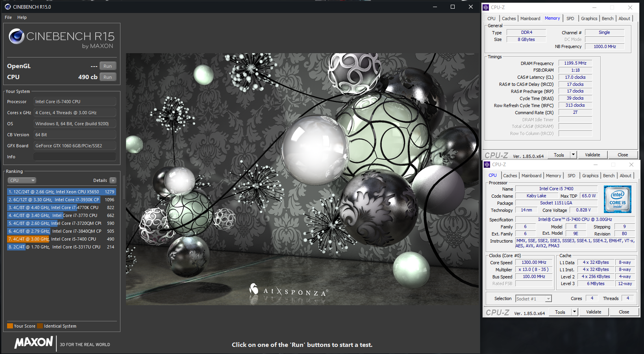The height and width of the screenshot is (354, 644).
Task: Select ranking row Core i5-3317U CPU
Action: coord(61,247)
